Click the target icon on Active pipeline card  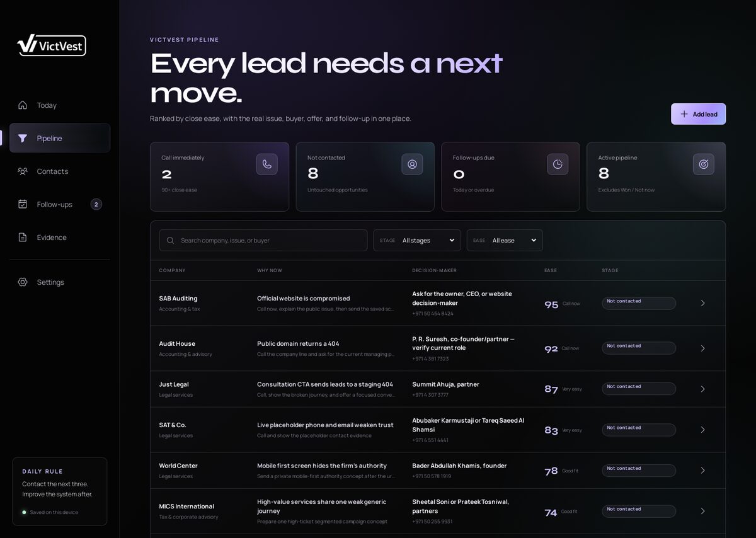click(704, 164)
